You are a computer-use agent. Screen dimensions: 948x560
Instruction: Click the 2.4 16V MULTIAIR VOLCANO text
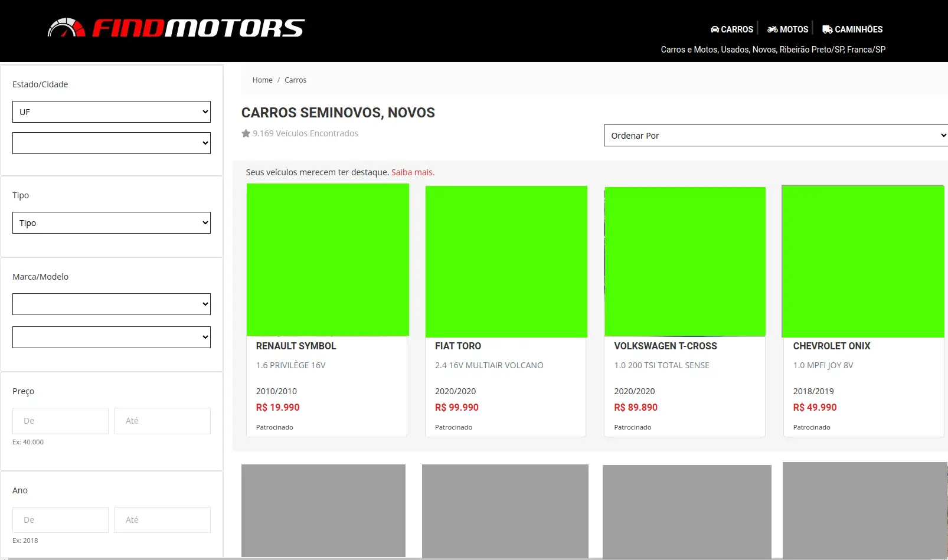pos(489,366)
